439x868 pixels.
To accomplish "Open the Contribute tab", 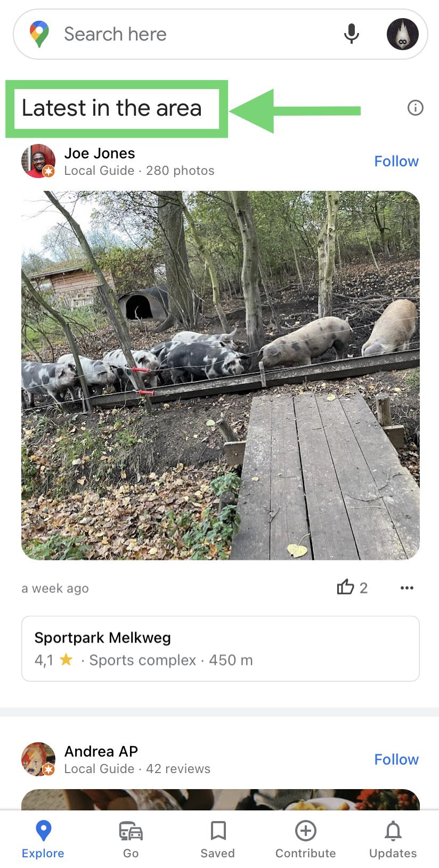I will (305, 839).
